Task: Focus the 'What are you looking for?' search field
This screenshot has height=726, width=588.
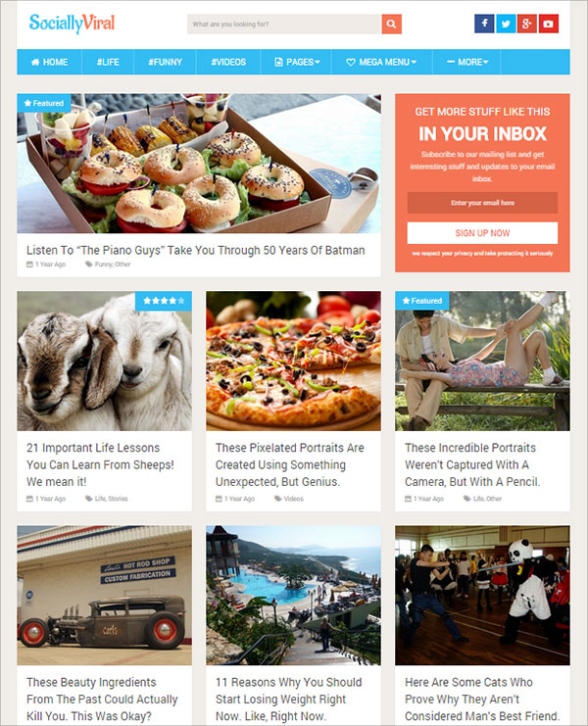Action: pos(284,24)
